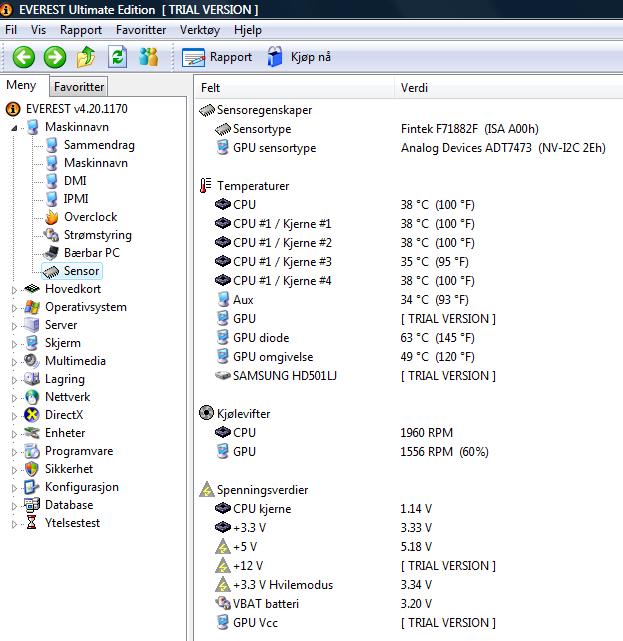Click the Verdi column header
Screen dimensions: 623x641
tap(509, 88)
